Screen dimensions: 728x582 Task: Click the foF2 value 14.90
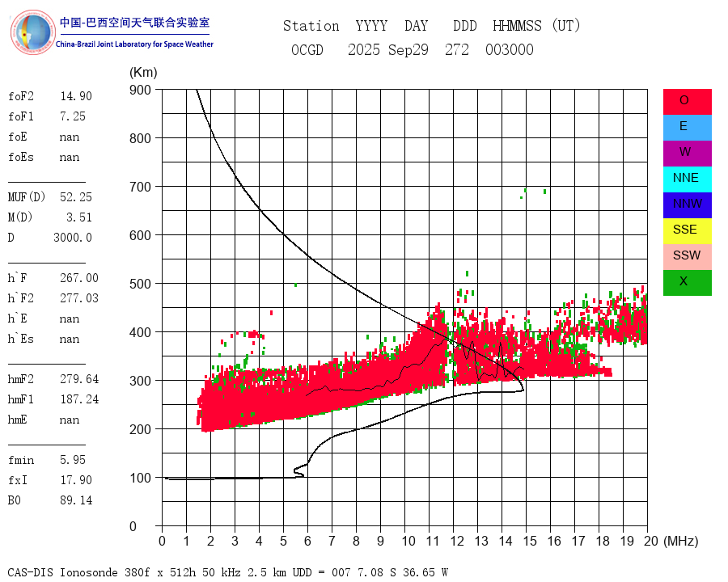(76, 96)
